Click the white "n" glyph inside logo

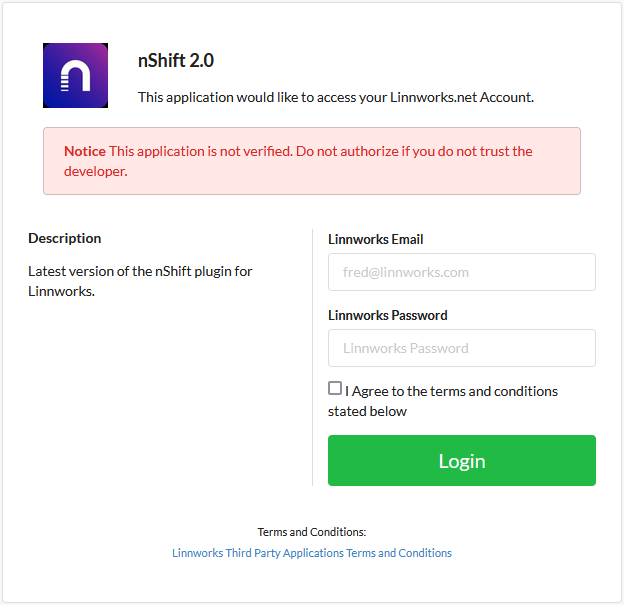76,76
